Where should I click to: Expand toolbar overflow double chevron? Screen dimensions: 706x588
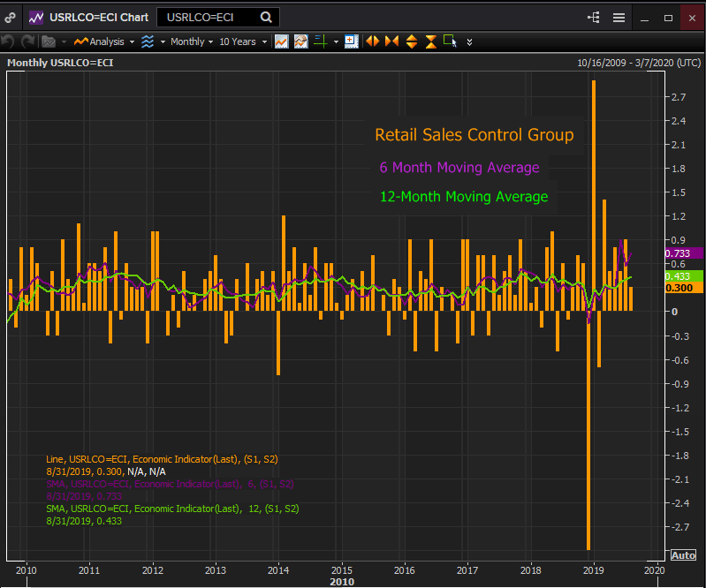click(x=469, y=41)
